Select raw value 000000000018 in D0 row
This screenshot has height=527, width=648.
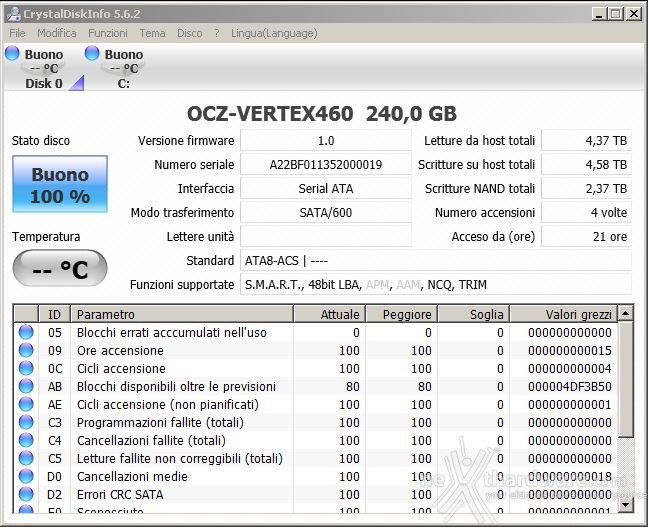569,476
